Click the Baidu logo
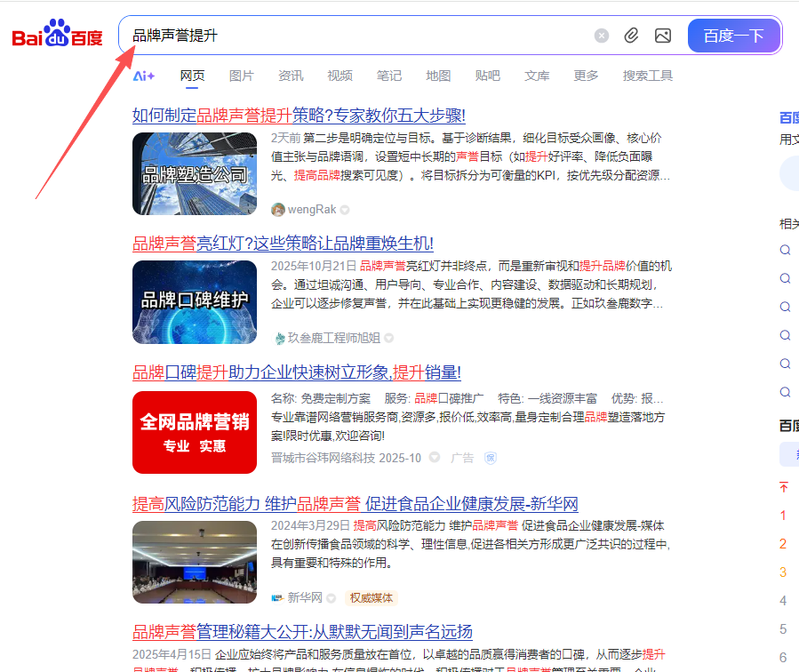Image resolution: width=799 pixels, height=672 pixels. [x=57, y=36]
